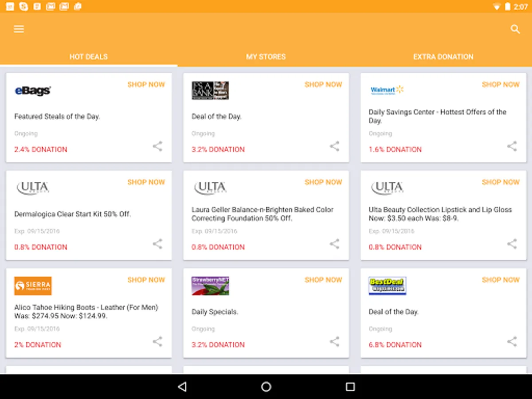
Task: Share the Jos. A. Bank Deal of the Day
Action: point(335,146)
